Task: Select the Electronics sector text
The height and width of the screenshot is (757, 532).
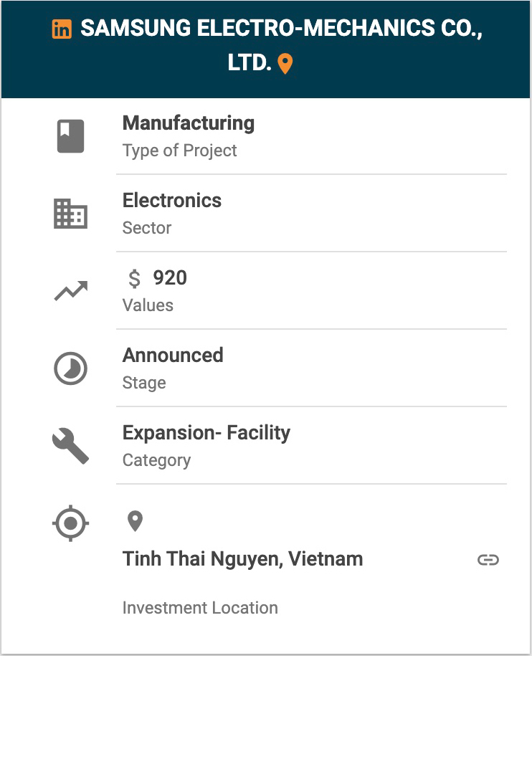Action: click(172, 201)
